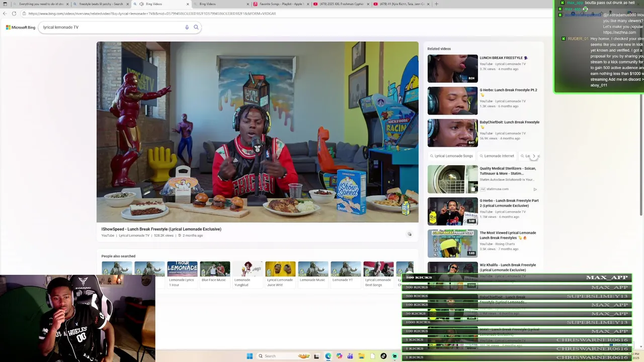
Task: Open 'LUNCH BREAK FREESTYLE' related video
Action: 504,58
